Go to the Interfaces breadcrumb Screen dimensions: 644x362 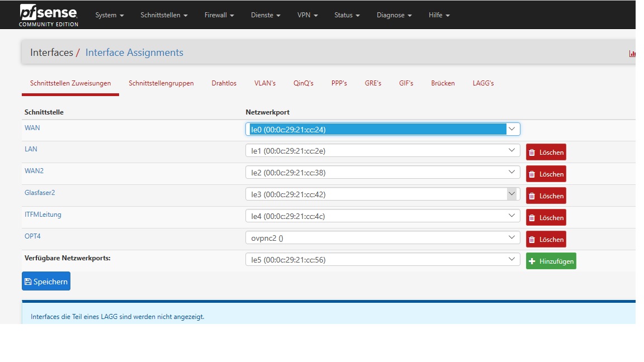point(51,53)
